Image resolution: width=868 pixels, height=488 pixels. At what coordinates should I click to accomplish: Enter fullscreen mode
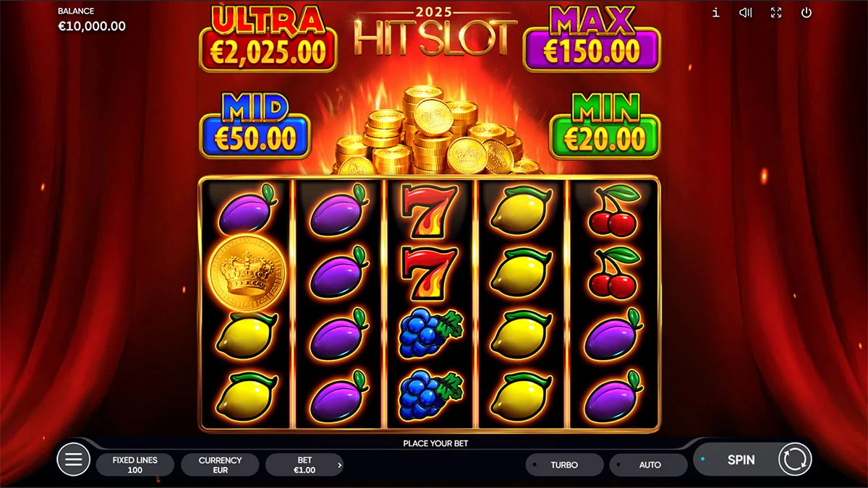pos(776,12)
